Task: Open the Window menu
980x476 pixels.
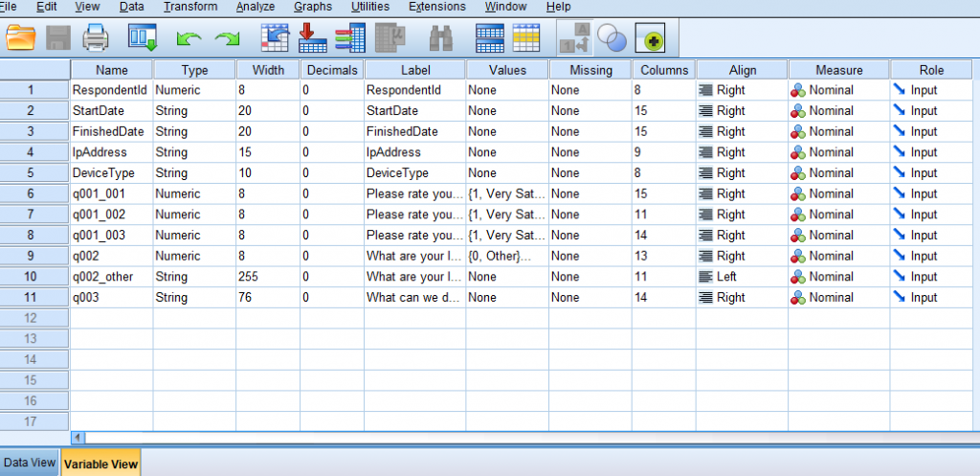Action: point(505,7)
